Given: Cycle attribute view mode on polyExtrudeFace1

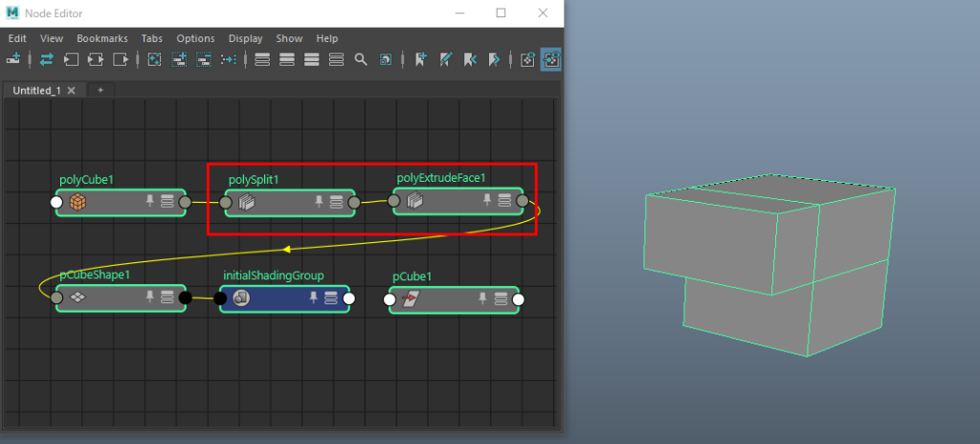Looking at the screenshot, I should (x=504, y=200).
